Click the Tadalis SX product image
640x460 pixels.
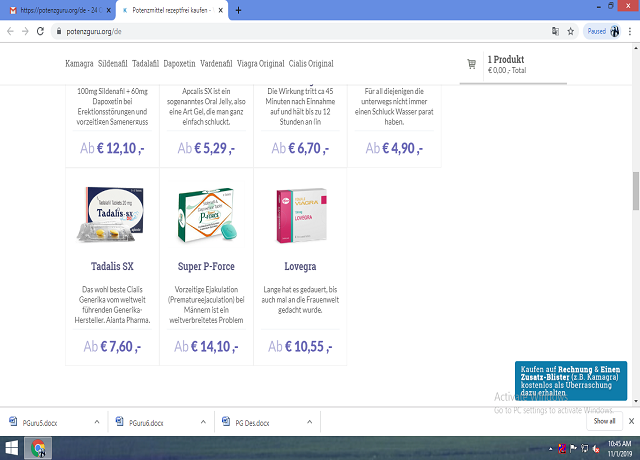pos(112,215)
